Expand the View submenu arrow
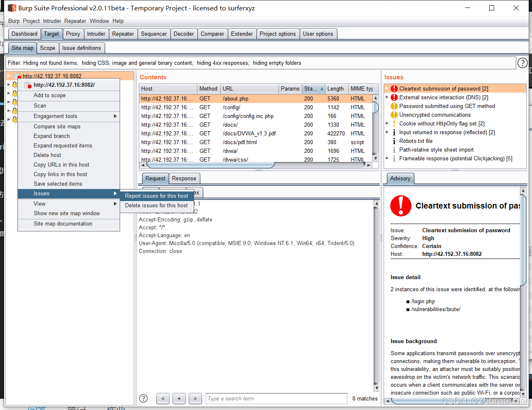The width and height of the screenshot is (532, 410). (115, 204)
